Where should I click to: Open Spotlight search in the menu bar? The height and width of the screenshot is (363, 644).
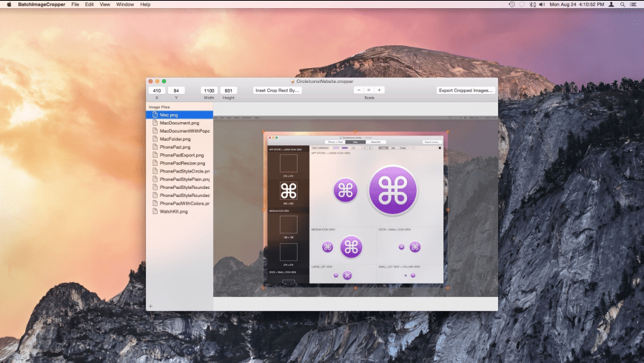[623, 4]
